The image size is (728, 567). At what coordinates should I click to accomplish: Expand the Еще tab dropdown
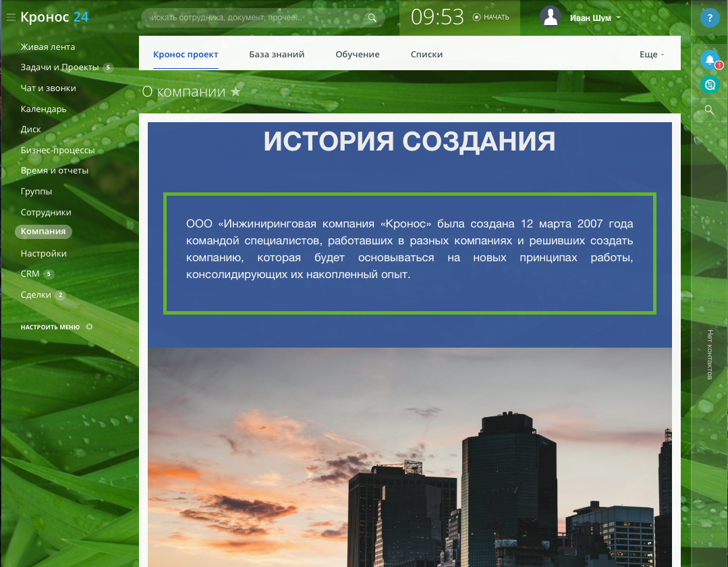point(652,54)
